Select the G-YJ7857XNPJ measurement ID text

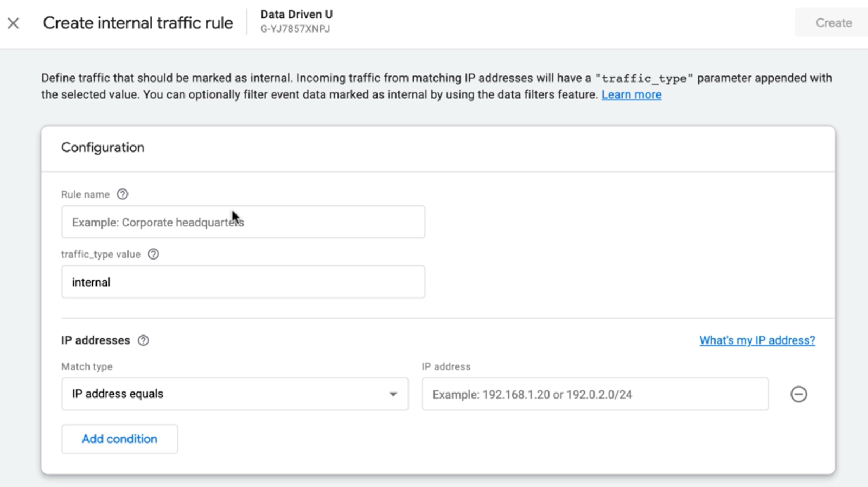pyautogui.click(x=295, y=29)
